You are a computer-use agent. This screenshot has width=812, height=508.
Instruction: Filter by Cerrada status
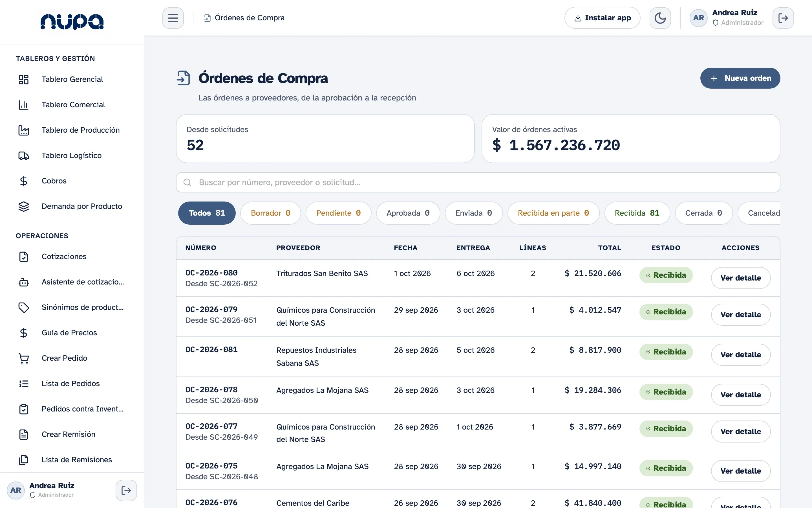tap(704, 213)
